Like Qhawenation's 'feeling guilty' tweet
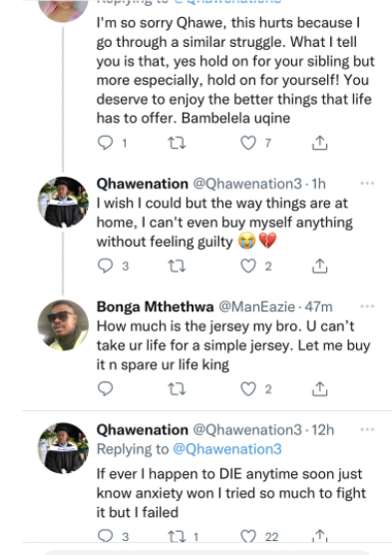Image resolution: width=392 pixels, height=555 pixels. point(248,266)
